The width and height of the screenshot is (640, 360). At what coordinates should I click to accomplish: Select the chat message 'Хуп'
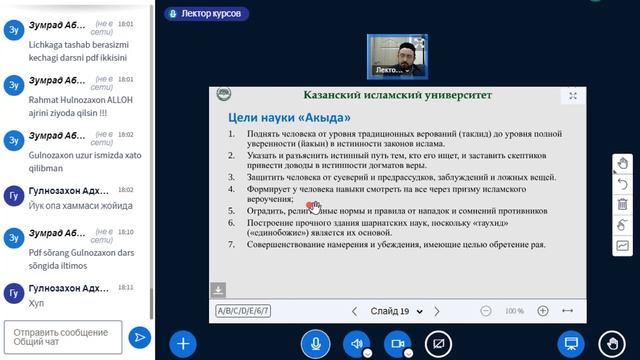point(36,303)
